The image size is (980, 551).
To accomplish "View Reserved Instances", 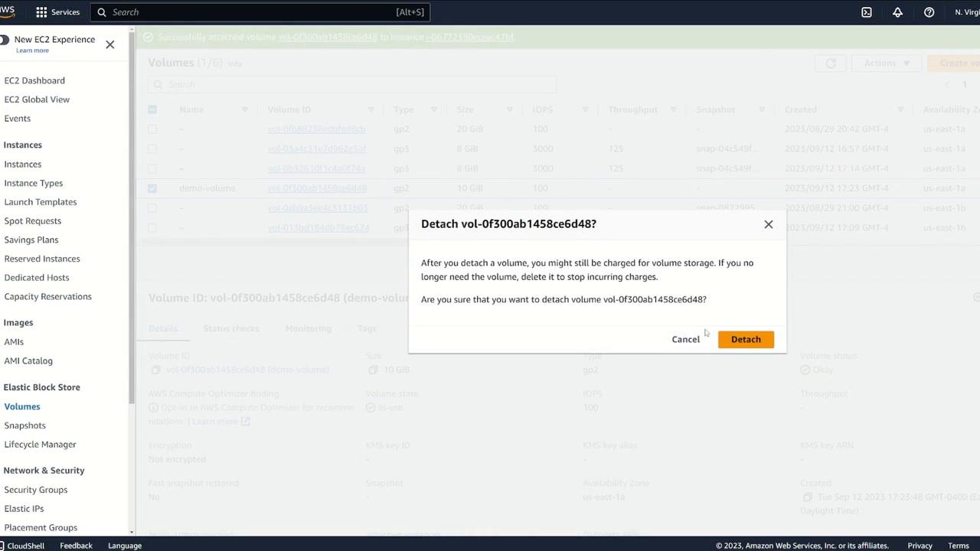I will pos(42,259).
